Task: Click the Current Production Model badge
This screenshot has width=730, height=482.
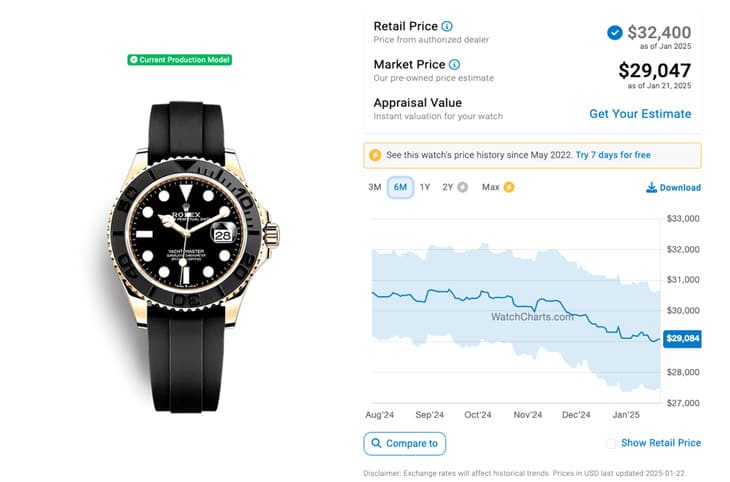Action: (x=180, y=60)
